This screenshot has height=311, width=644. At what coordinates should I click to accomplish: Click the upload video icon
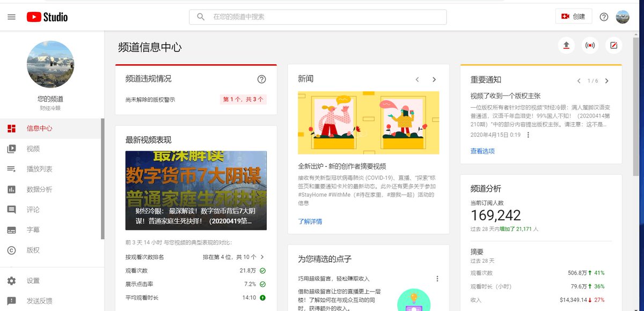(566, 46)
